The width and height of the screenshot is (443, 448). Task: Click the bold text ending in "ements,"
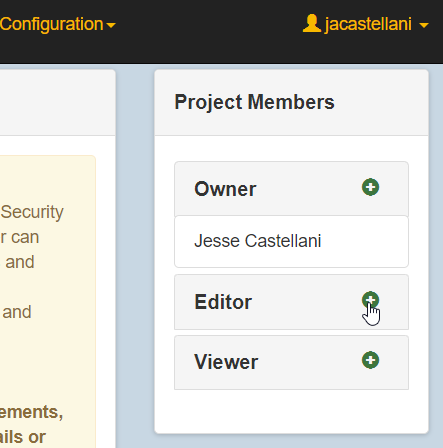[31, 412]
